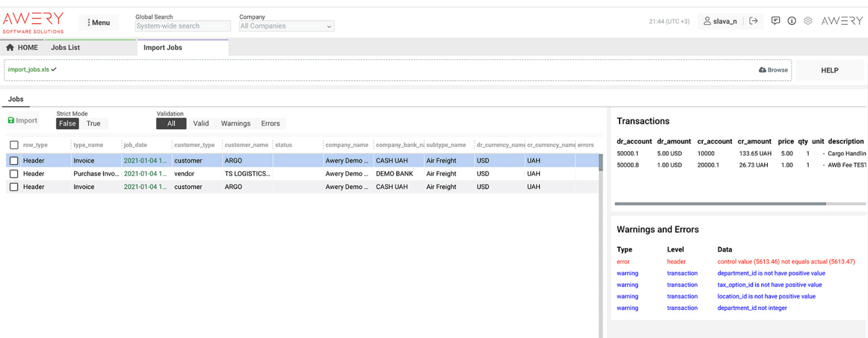
Task: Click the department_id not integer warning
Action: tap(752, 308)
